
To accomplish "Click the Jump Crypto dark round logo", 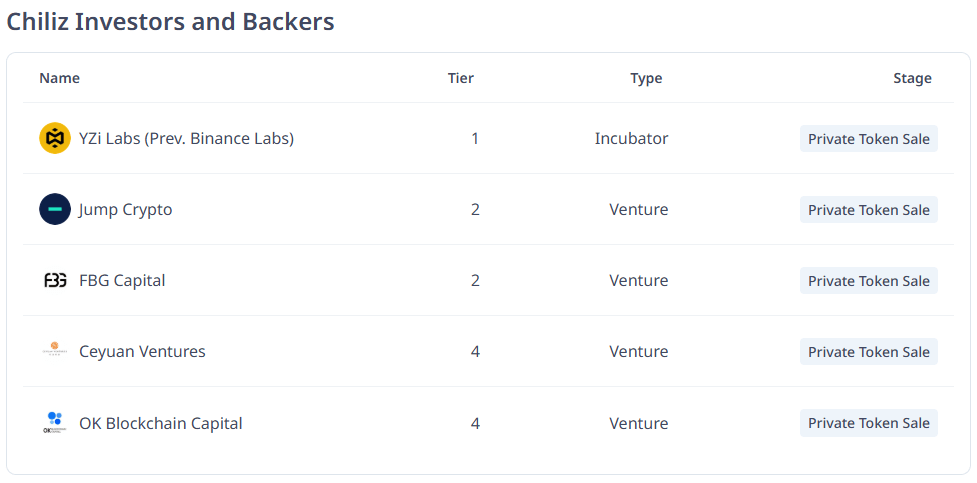I will (55, 209).
